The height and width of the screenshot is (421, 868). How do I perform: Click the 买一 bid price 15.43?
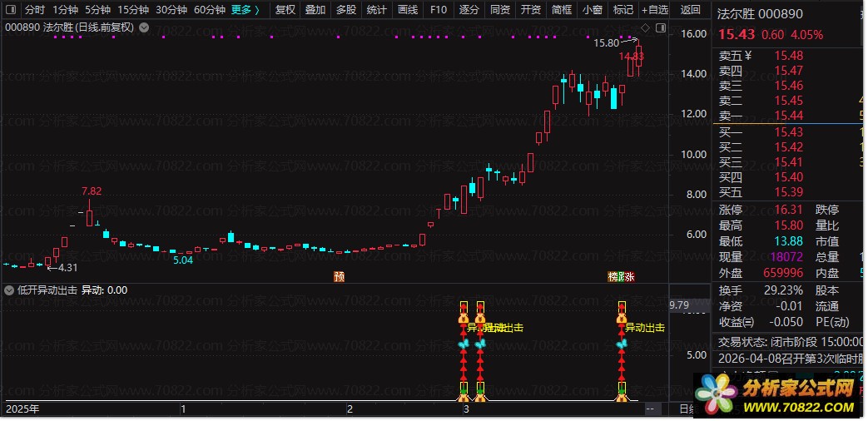point(789,131)
